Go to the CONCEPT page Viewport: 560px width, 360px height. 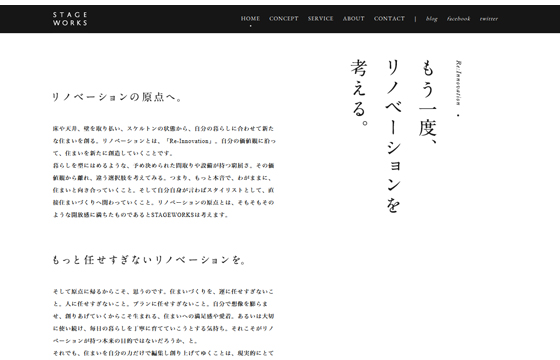[x=284, y=19]
